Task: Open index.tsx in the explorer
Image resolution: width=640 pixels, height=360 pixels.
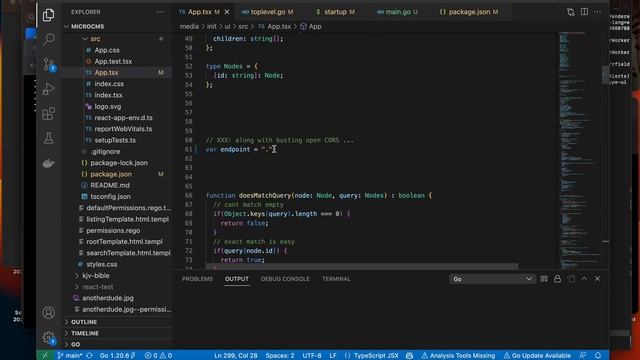Action: tap(108, 95)
